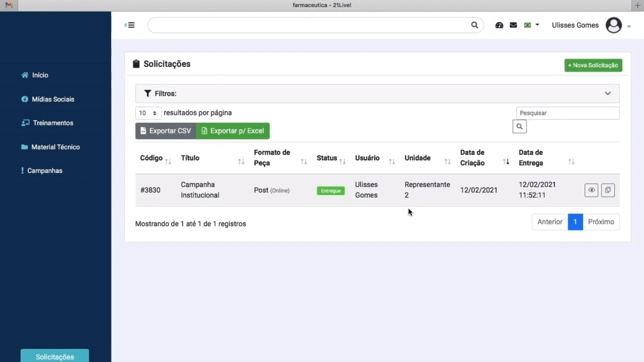Expand the Filtros panel chevron

point(608,93)
